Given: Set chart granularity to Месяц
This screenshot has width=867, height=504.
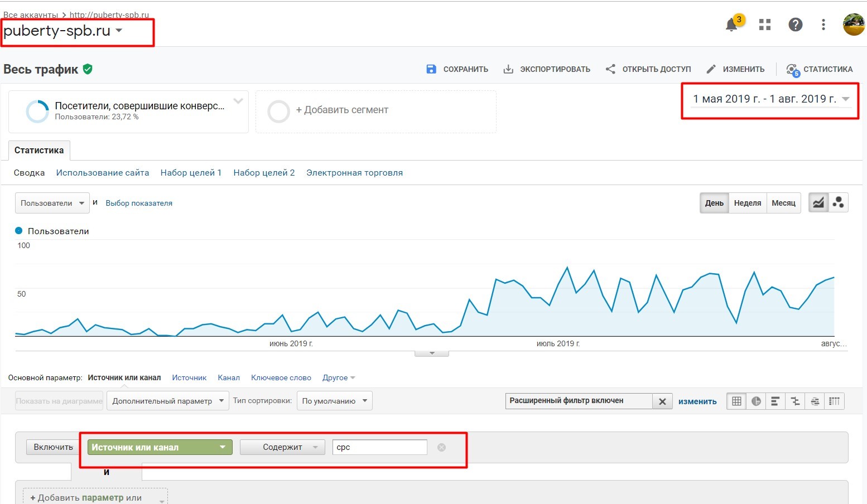Looking at the screenshot, I should point(783,203).
